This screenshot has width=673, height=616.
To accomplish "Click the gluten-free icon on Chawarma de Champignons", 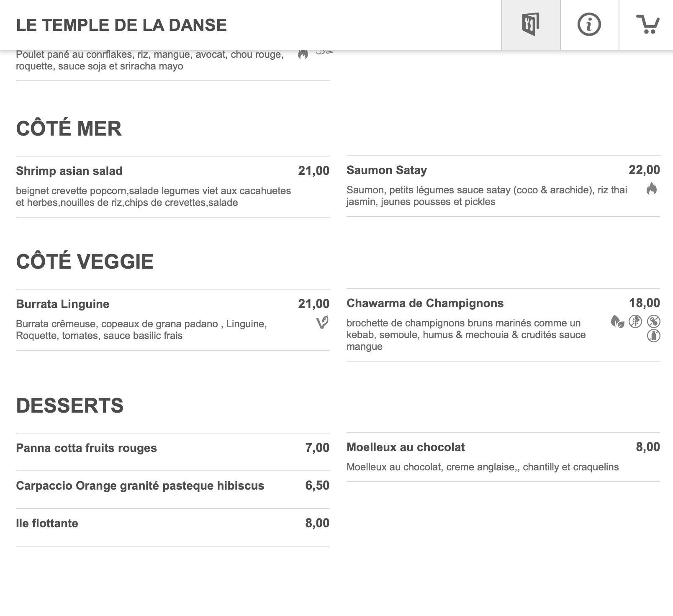I will tap(635, 321).
